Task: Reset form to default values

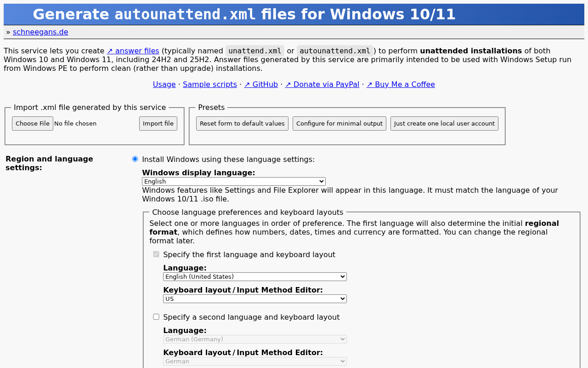Action: (242, 123)
